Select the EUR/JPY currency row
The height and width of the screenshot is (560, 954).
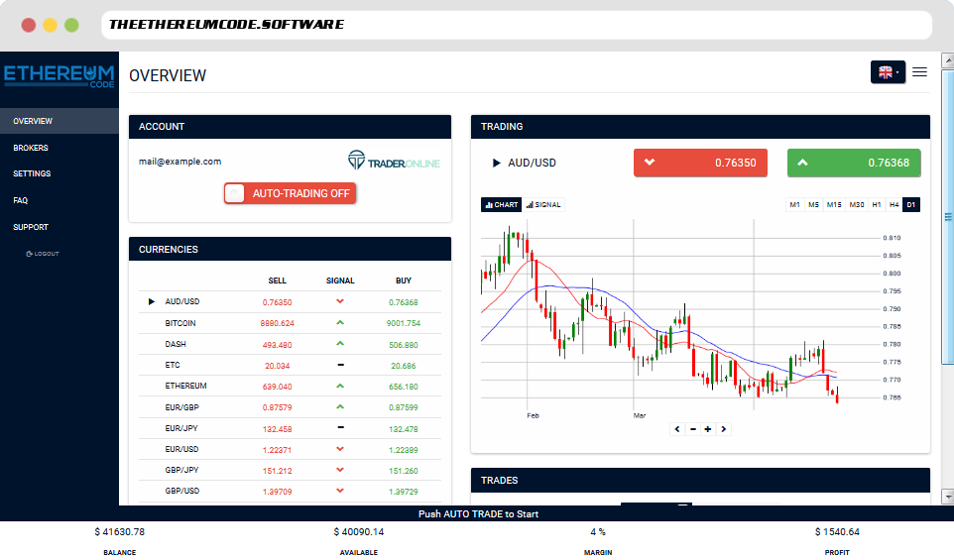click(x=290, y=428)
